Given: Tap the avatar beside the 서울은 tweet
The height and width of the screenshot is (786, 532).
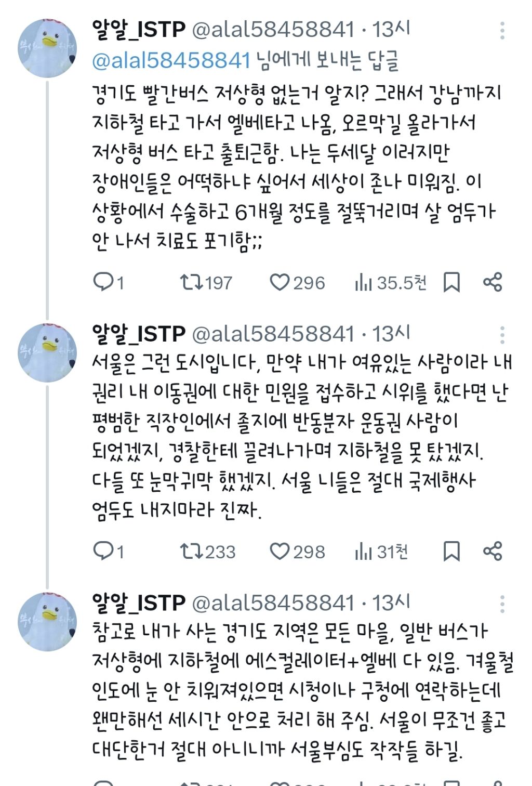Looking at the screenshot, I should click(x=47, y=352).
